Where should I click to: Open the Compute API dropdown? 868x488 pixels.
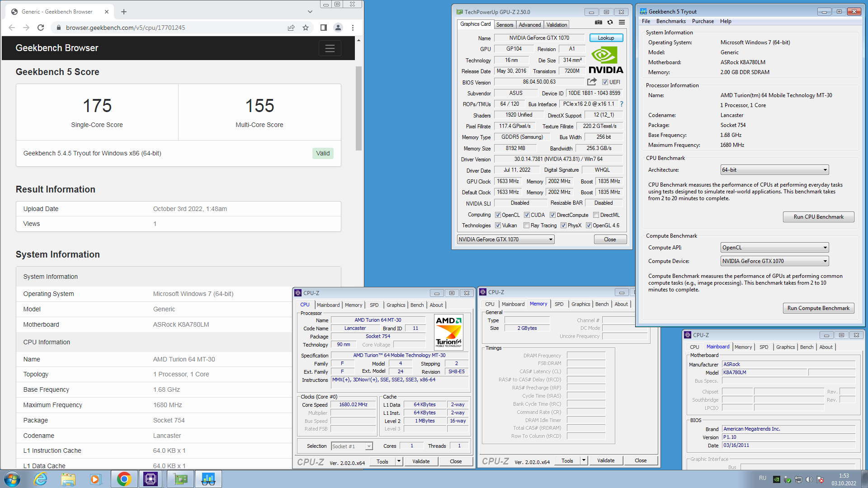point(774,248)
